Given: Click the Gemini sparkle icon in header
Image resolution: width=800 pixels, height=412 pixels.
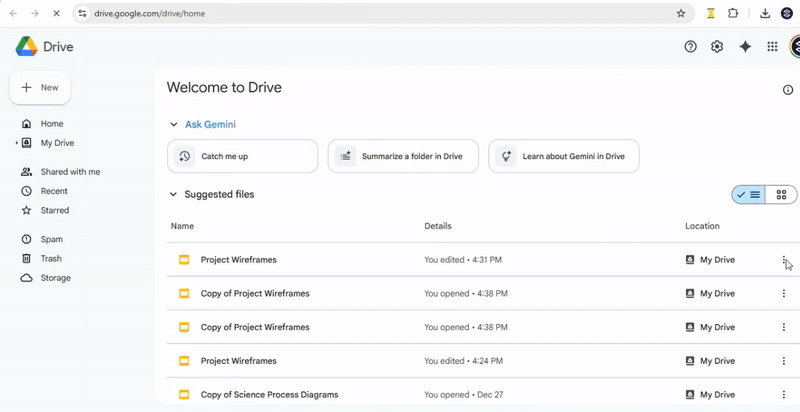Looking at the screenshot, I should click(x=745, y=47).
